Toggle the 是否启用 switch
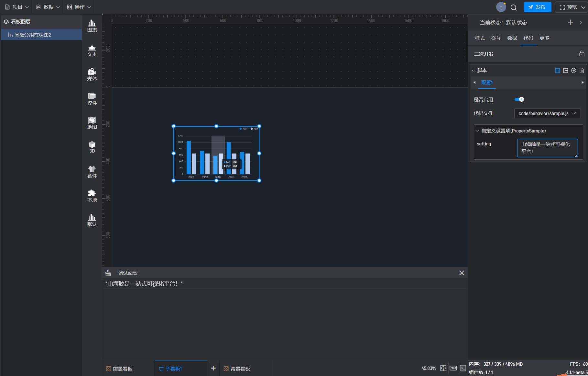 (x=519, y=99)
